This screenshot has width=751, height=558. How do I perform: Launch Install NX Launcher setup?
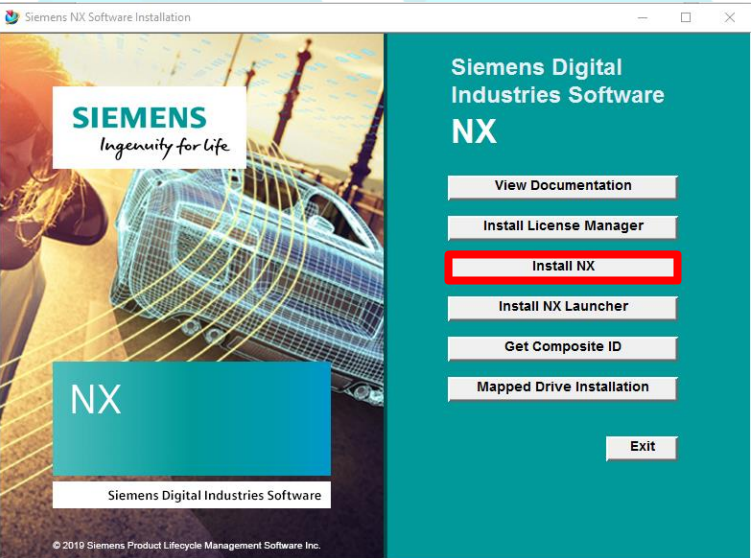coord(562,307)
